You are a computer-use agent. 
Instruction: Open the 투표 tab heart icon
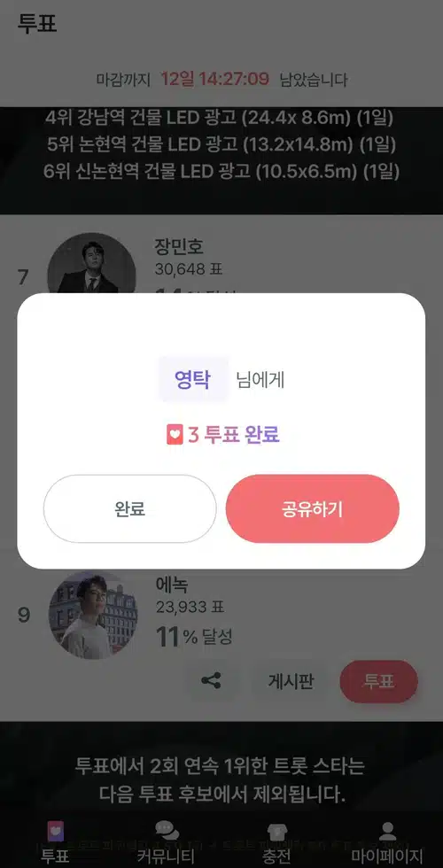[55, 831]
